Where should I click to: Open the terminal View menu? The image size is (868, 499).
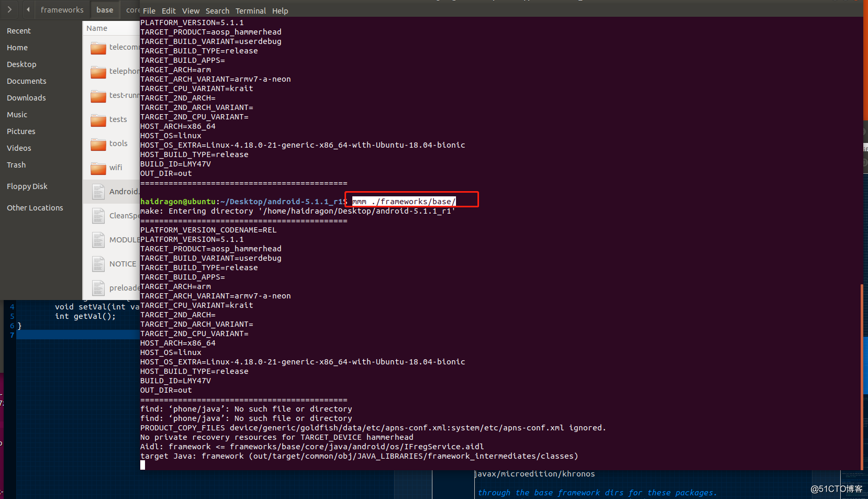[x=191, y=10]
